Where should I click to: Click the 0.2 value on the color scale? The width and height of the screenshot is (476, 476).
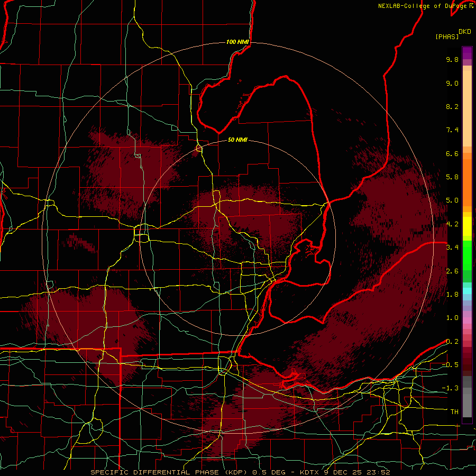[x=452, y=342]
